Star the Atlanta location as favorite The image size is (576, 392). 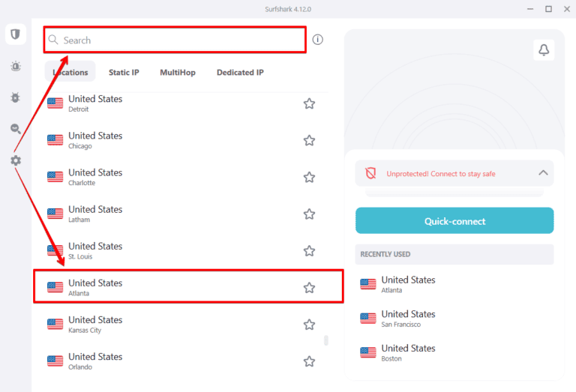point(309,287)
